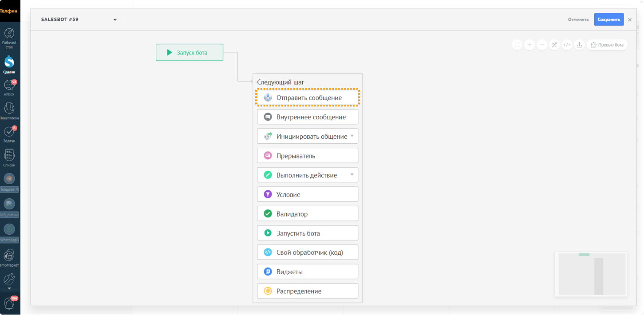The image size is (644, 315).
Task: Click the fit-to-screen canvas icon
Action: point(517,45)
